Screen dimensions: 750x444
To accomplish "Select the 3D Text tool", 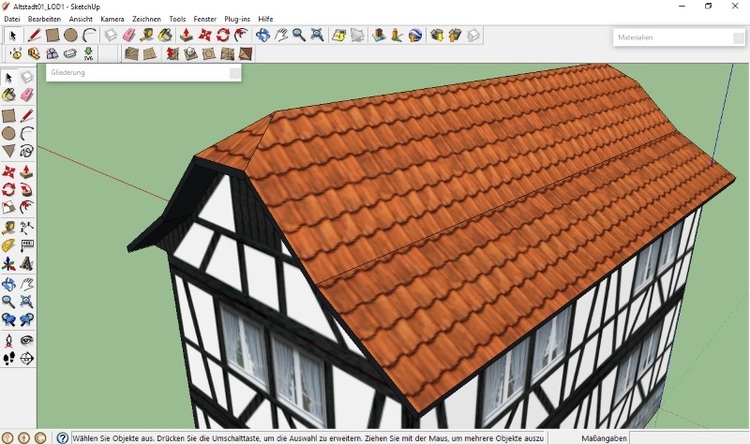I will pyautogui.click(x=27, y=264).
